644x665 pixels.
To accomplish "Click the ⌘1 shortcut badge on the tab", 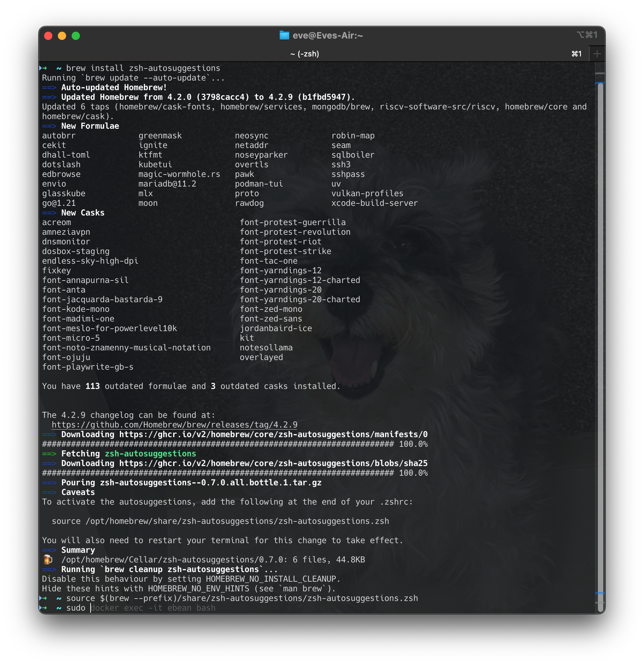I will [x=577, y=54].
